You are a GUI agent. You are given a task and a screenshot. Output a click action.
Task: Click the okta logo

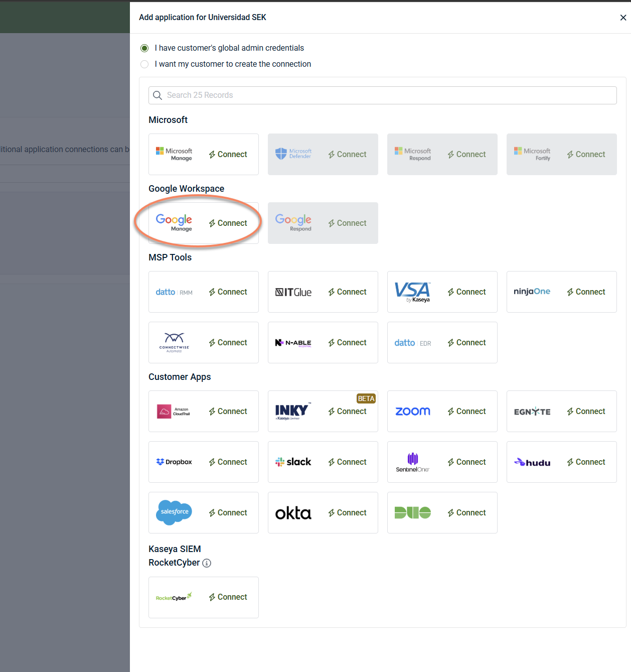pyautogui.click(x=293, y=513)
